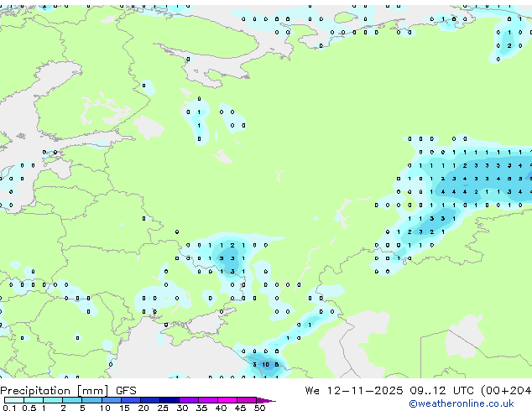The height and width of the screenshot is (411, 532).
Task: Click the legend swatch between 20 and 25
Action: pyautogui.click(x=150, y=400)
